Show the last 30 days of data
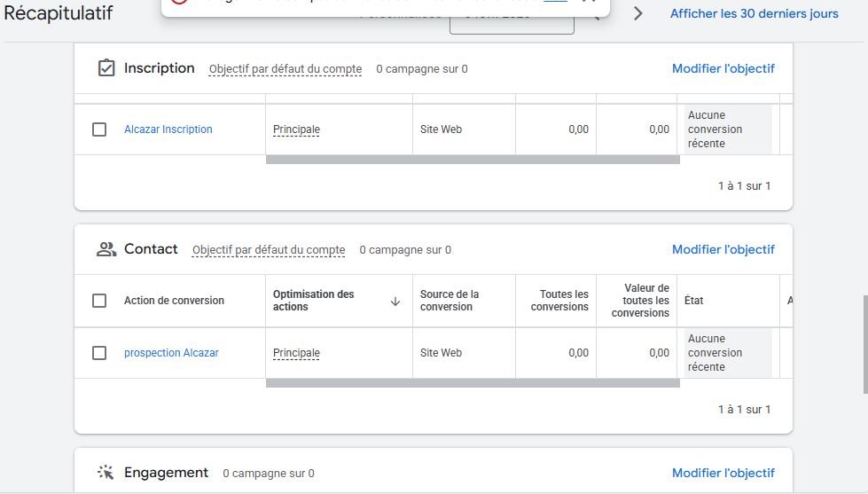Viewport: 868px width, 494px height. pyautogui.click(x=754, y=13)
